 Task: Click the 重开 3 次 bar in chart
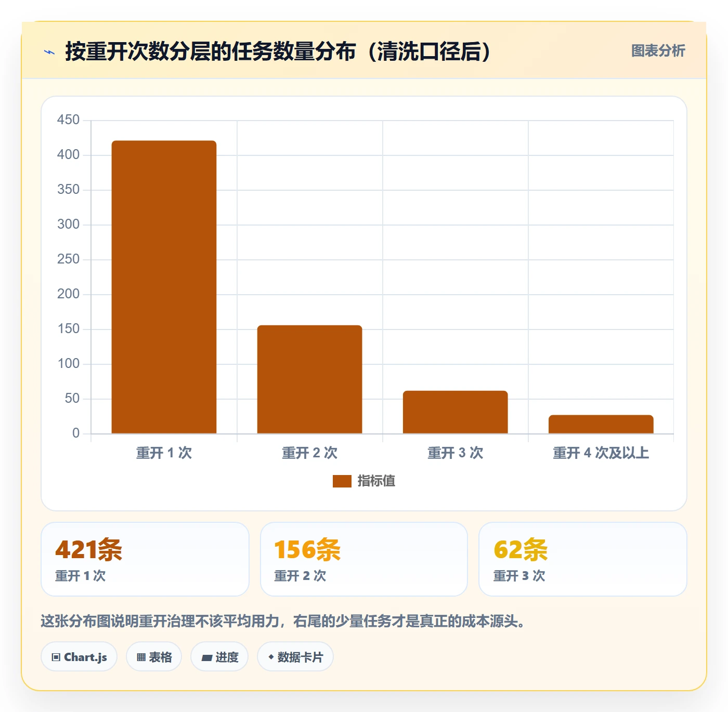click(455, 412)
